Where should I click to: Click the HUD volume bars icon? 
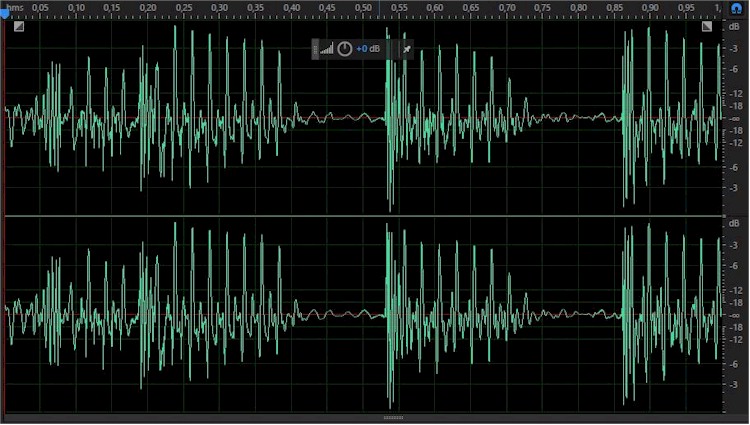[x=327, y=49]
